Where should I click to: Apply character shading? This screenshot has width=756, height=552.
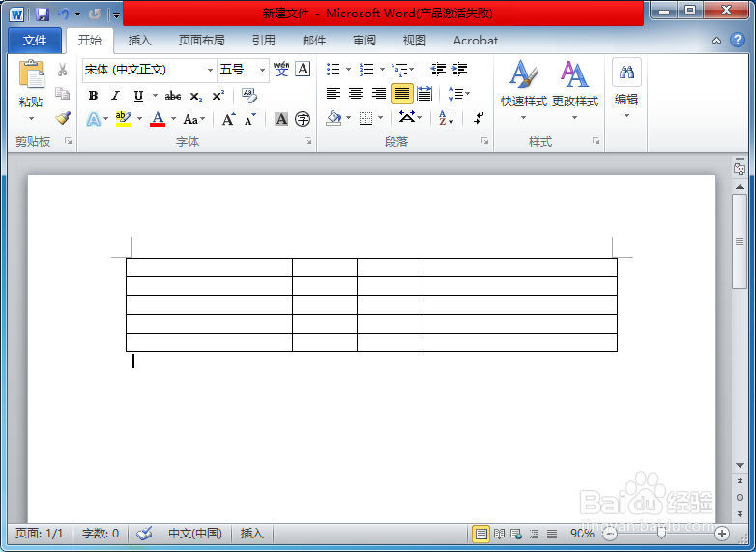281,119
